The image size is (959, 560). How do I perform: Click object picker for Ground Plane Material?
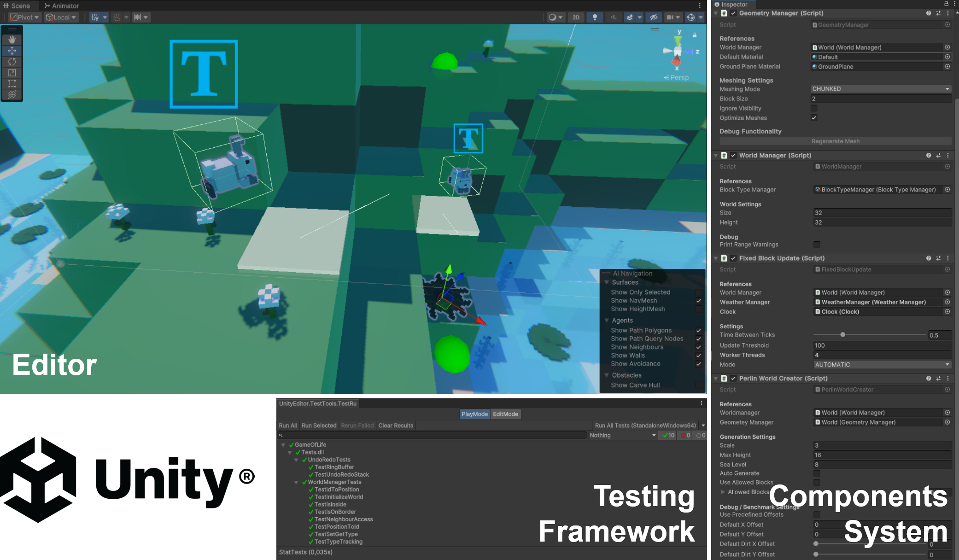(947, 67)
